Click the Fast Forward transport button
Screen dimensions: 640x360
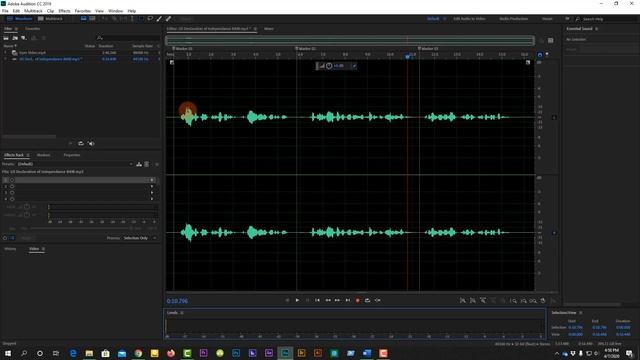(x=338, y=300)
